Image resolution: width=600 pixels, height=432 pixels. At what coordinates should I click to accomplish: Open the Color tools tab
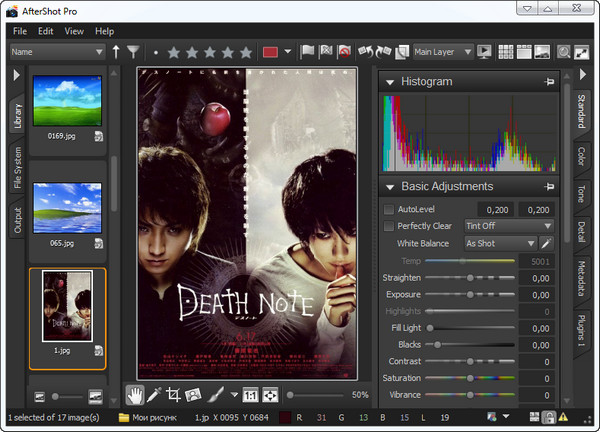[x=581, y=156]
